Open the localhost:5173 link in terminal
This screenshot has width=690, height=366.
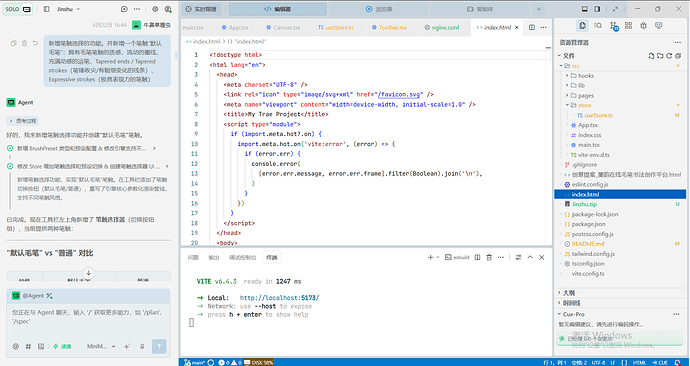[x=279, y=298]
